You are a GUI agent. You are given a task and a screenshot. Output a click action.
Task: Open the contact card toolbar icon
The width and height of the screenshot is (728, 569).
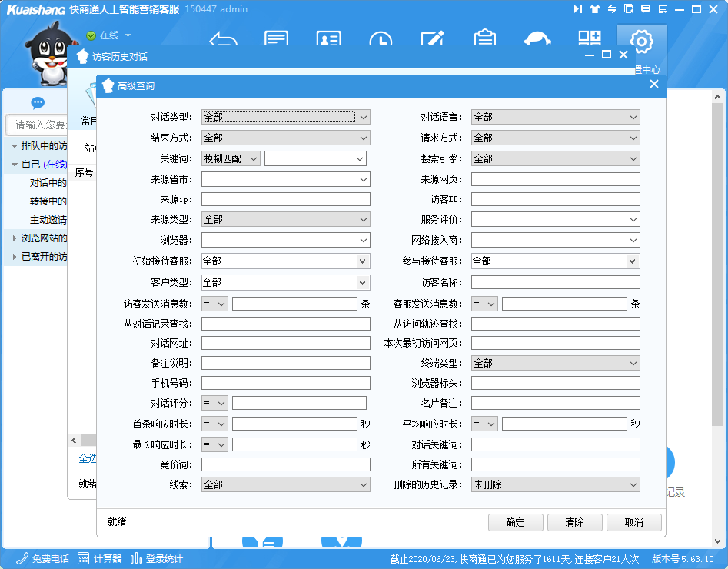coord(328,40)
